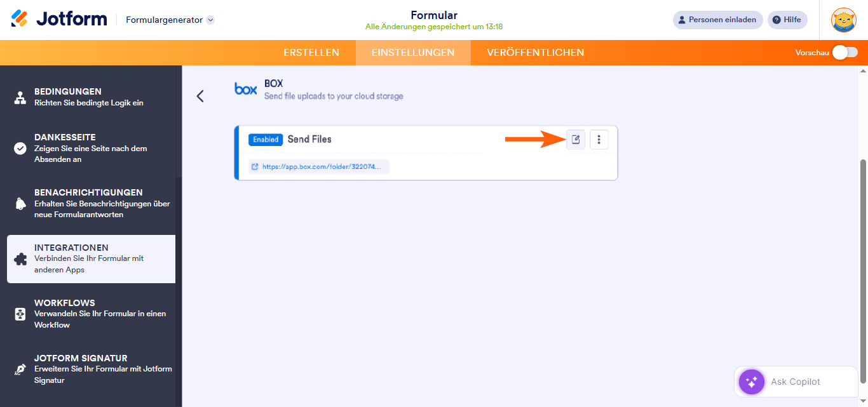Click Personen einladen button
Viewport: 868px width, 407px height.
(x=717, y=20)
